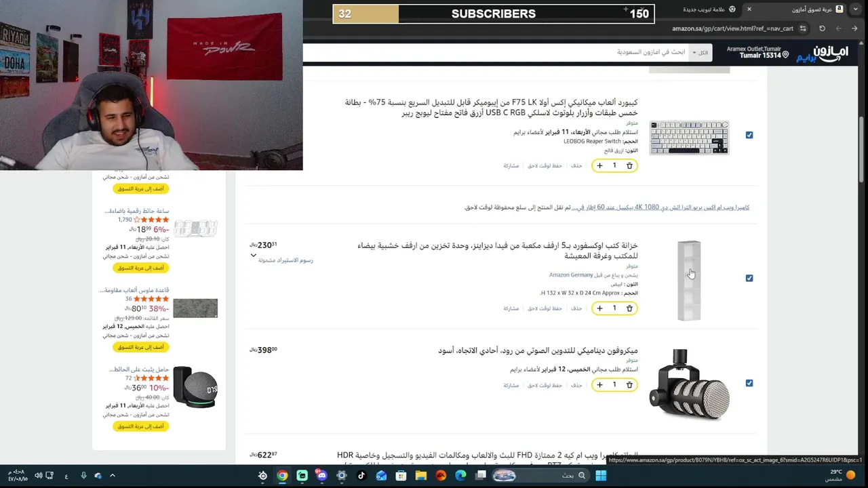Click the microphone tray icon

(83, 476)
